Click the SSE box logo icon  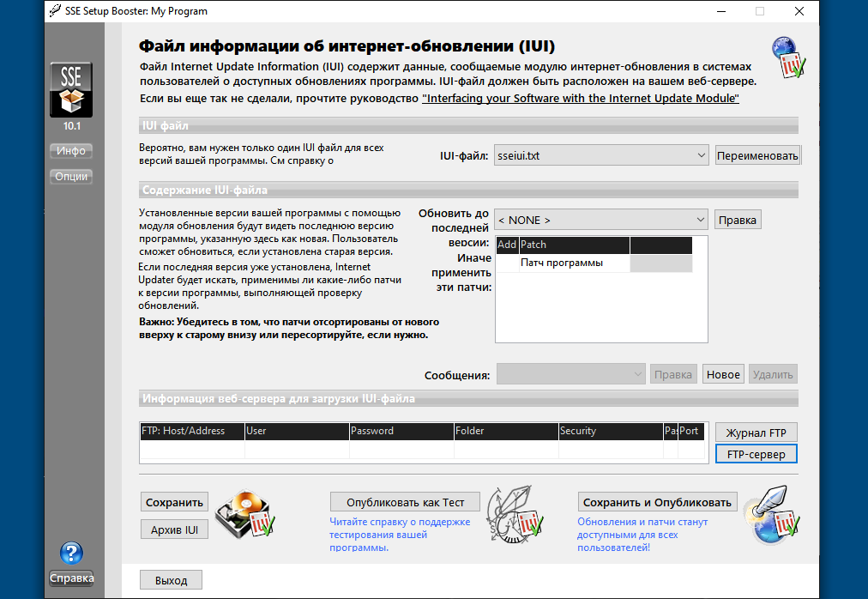[71, 90]
